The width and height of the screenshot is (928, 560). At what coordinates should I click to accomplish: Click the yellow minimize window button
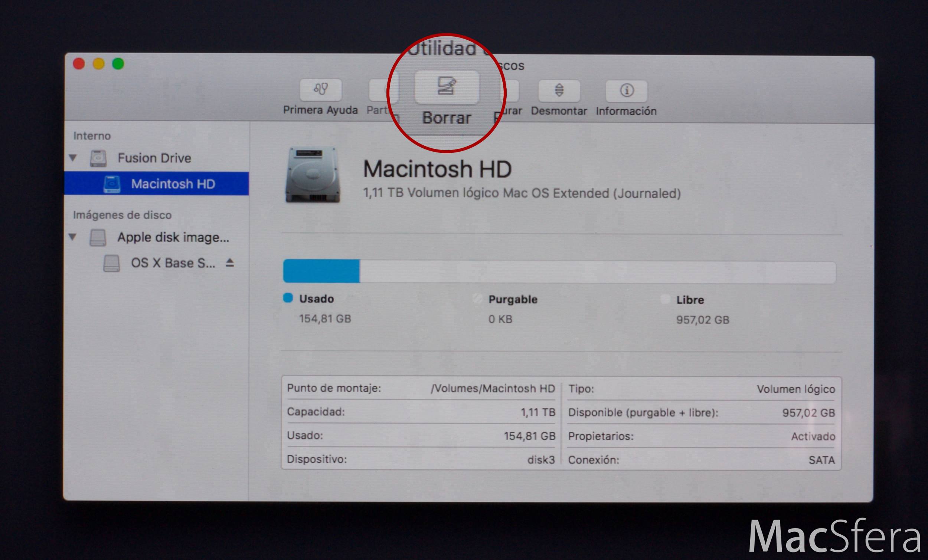99,63
